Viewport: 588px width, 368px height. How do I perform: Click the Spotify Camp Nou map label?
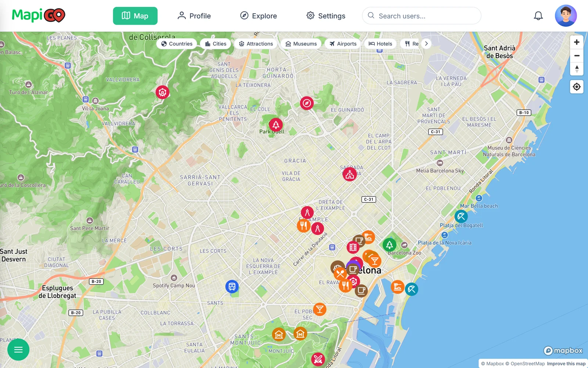coord(174,286)
